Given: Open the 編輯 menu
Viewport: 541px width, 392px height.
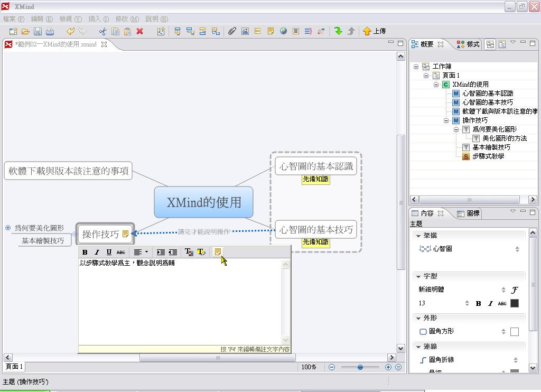Looking at the screenshot, I should click(x=42, y=19).
